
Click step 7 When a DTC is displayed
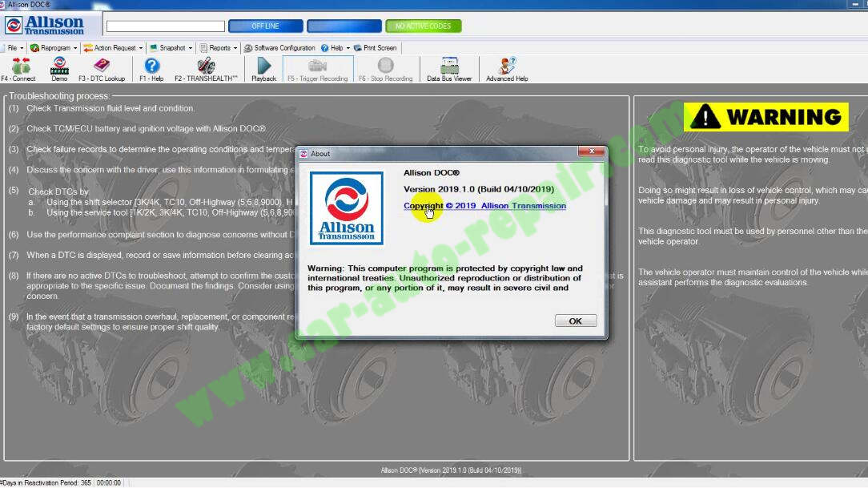coord(160,256)
